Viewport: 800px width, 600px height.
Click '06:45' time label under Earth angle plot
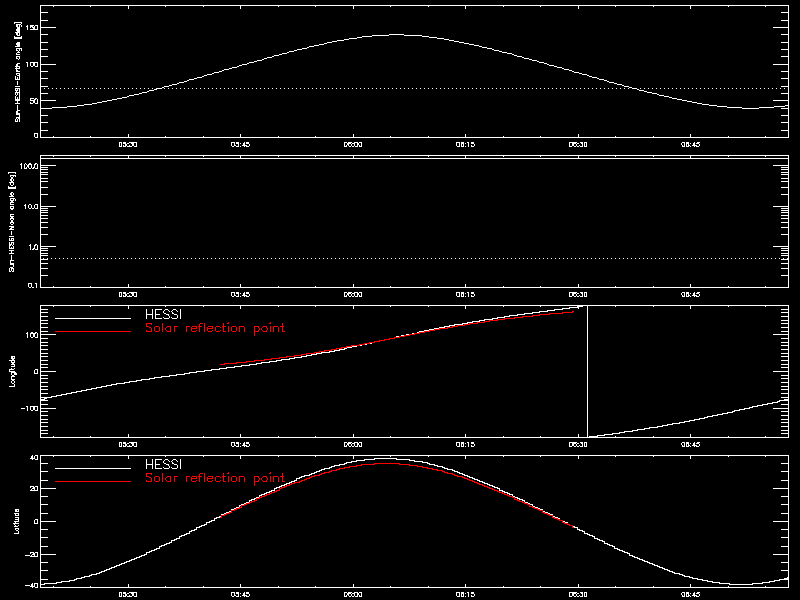[x=690, y=145]
